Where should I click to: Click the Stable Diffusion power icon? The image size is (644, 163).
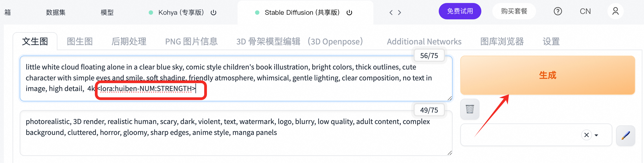tap(349, 13)
